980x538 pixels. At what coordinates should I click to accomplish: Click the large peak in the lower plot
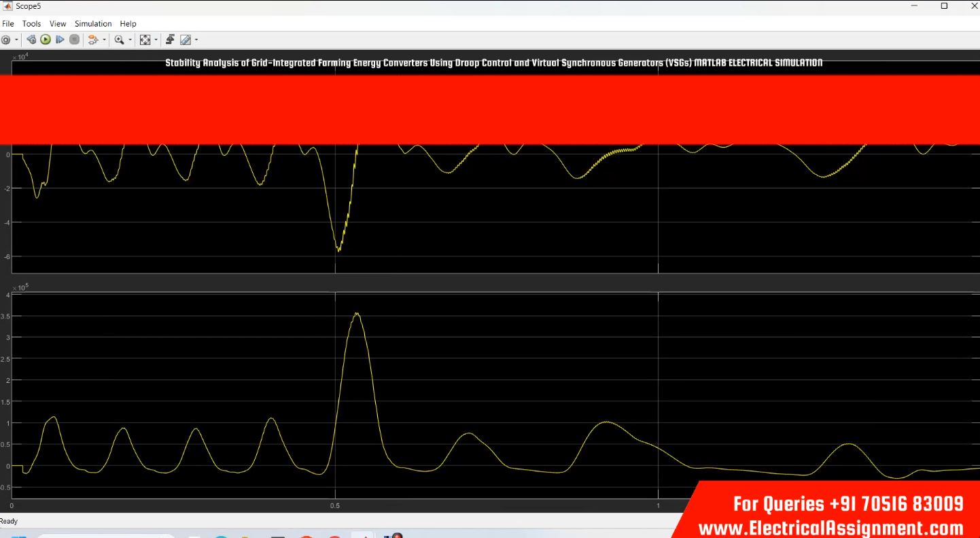click(356, 314)
